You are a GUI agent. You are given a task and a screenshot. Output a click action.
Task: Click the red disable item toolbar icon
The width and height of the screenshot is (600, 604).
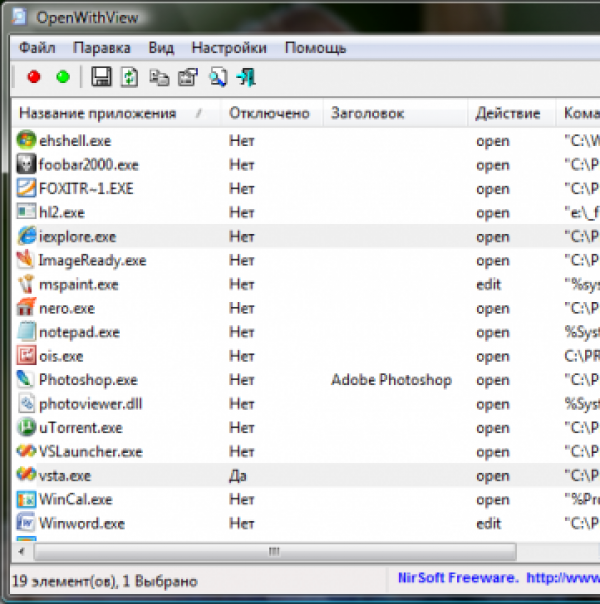click(x=34, y=77)
